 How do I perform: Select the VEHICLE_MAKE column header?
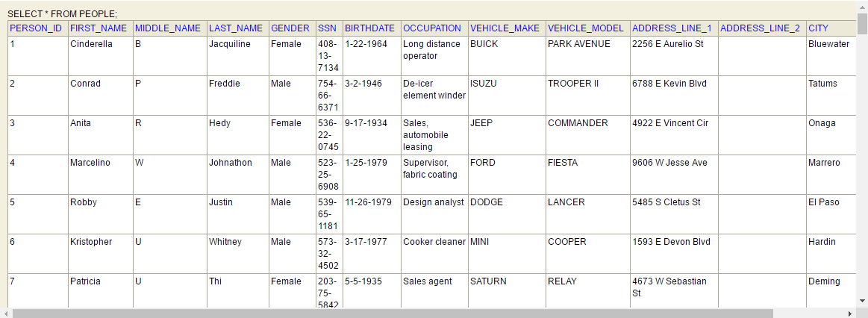505,28
